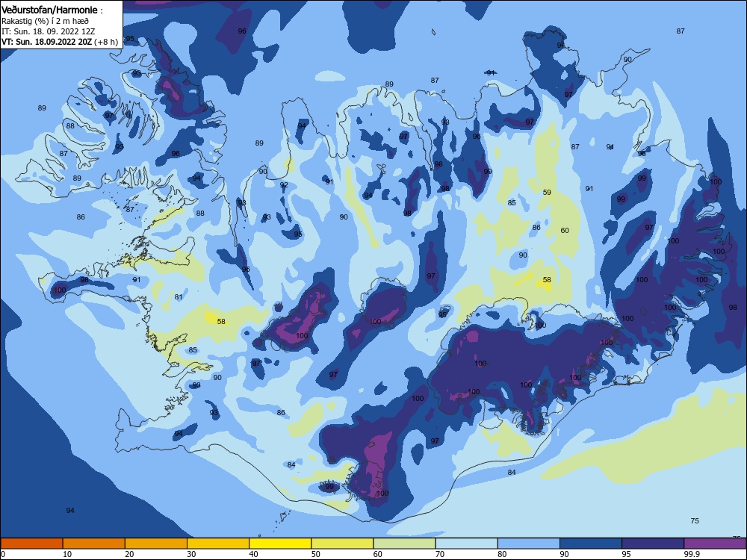Click the bright yellow 40-50 legend swatch

(280, 544)
